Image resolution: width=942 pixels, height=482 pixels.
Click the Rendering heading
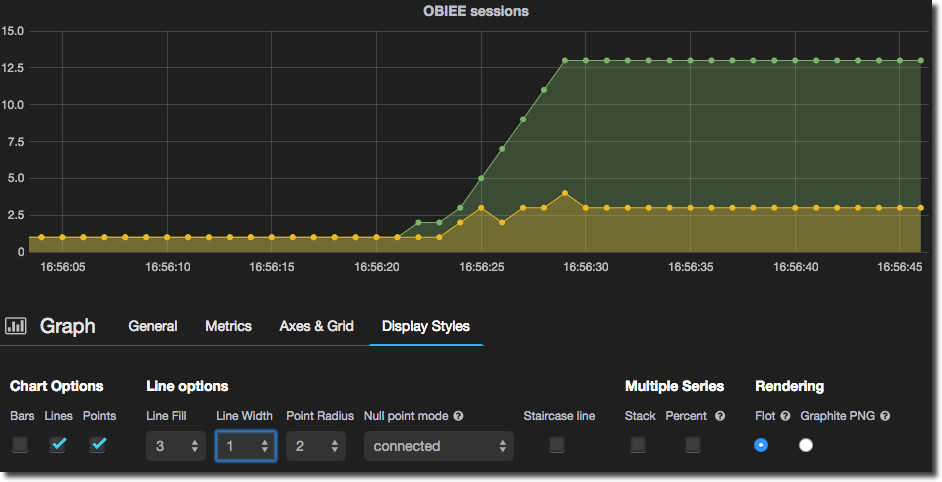pyautogui.click(x=789, y=386)
